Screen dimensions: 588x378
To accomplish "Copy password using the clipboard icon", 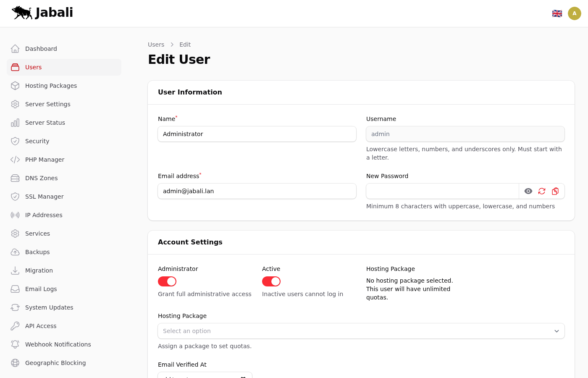I will [555, 191].
